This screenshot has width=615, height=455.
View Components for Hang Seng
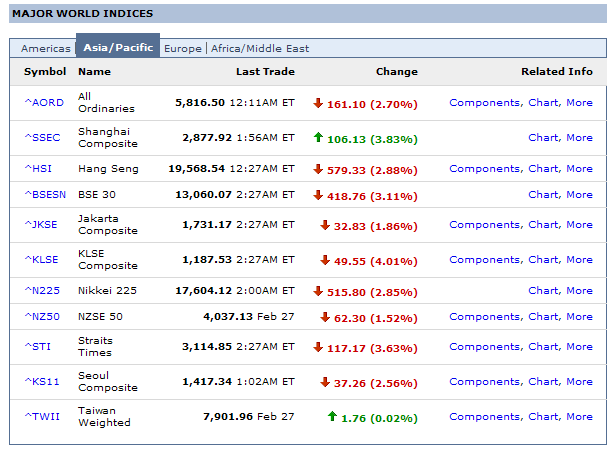point(485,169)
